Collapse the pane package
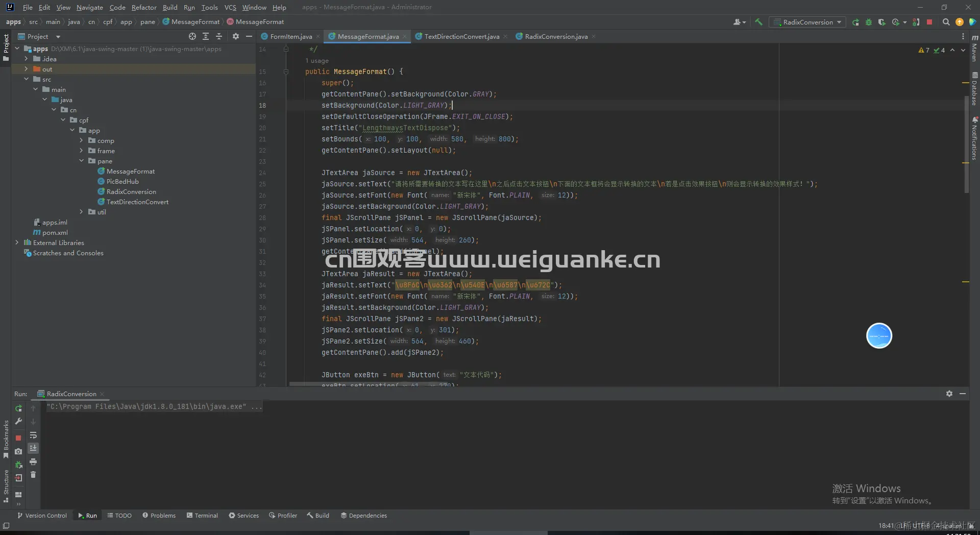980x535 pixels. click(x=81, y=161)
